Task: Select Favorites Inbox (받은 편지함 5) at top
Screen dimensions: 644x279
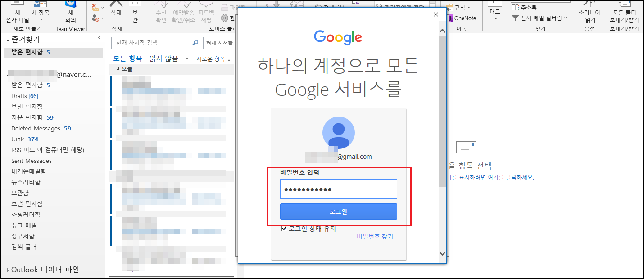Action: pyautogui.click(x=54, y=52)
